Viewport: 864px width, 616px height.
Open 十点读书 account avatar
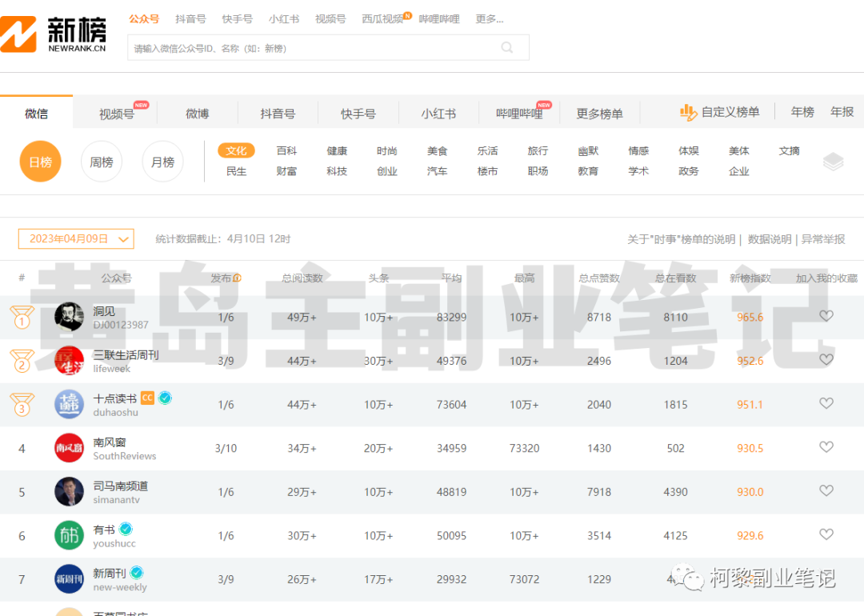69,404
